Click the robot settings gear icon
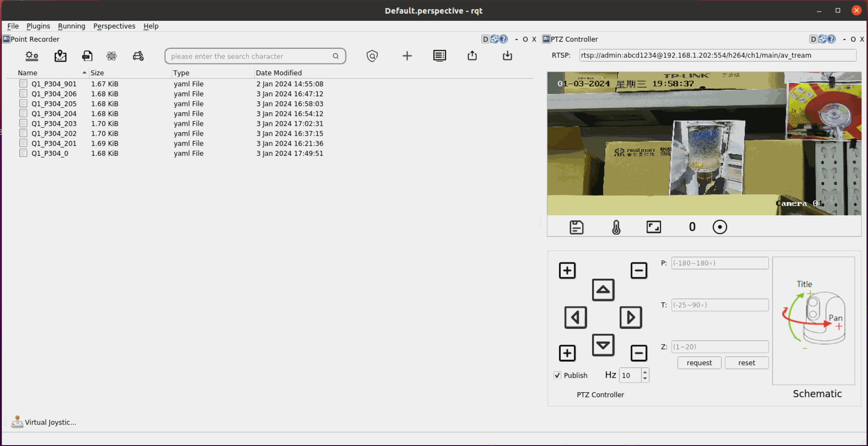 32,56
